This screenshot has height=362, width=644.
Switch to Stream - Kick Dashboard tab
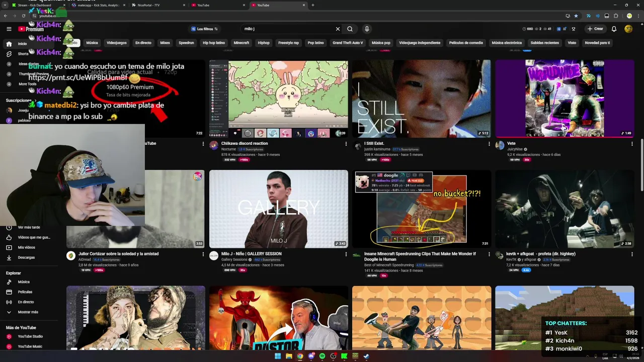38,5
